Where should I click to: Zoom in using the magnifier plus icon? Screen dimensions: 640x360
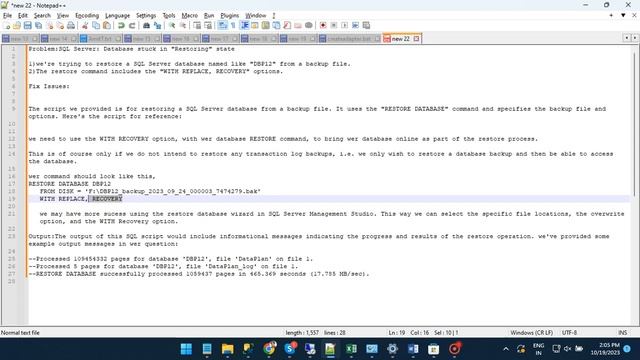pyautogui.click(x=172, y=25)
